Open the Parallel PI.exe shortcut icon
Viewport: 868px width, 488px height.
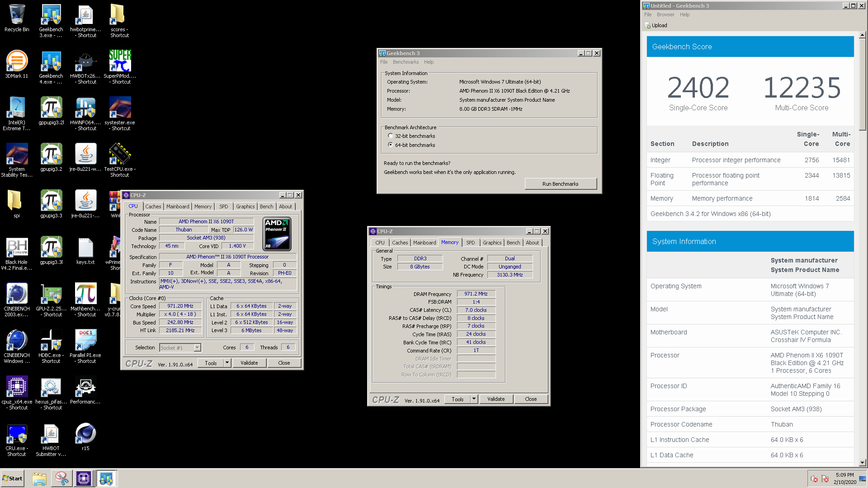click(x=85, y=347)
